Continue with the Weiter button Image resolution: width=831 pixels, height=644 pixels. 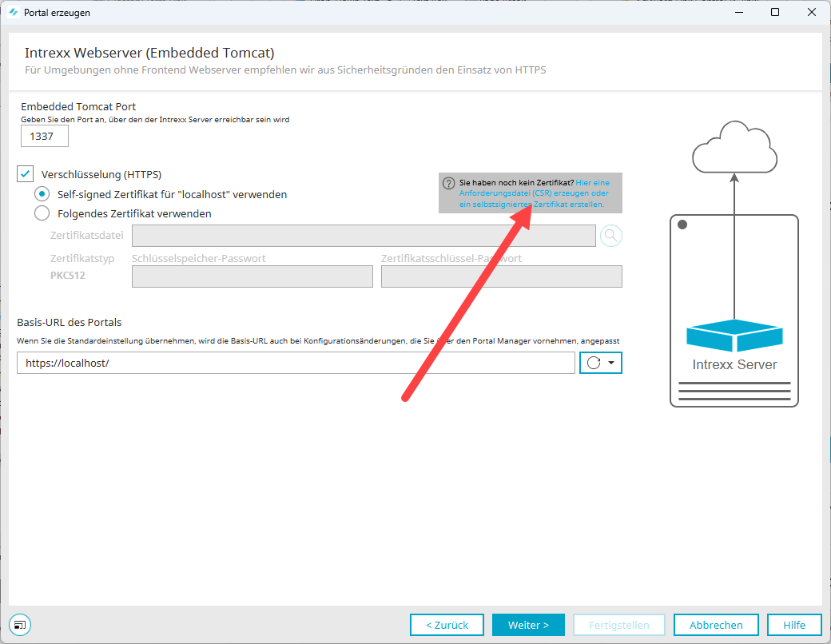[x=528, y=625]
